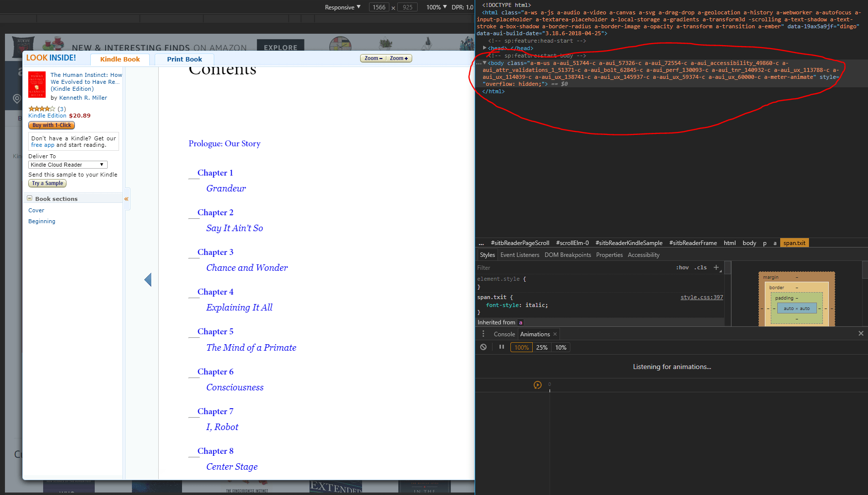Expand the breadcrumb overflow ellipsis icon

point(481,243)
